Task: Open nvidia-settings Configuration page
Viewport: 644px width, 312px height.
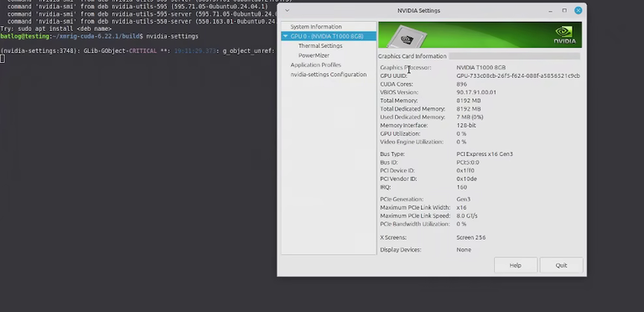Action: [328, 75]
